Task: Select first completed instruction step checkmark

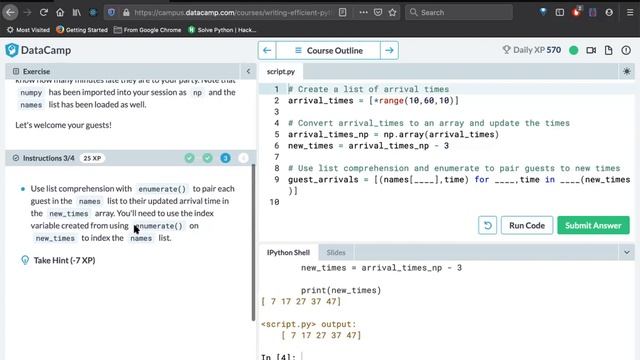Action: (189, 158)
